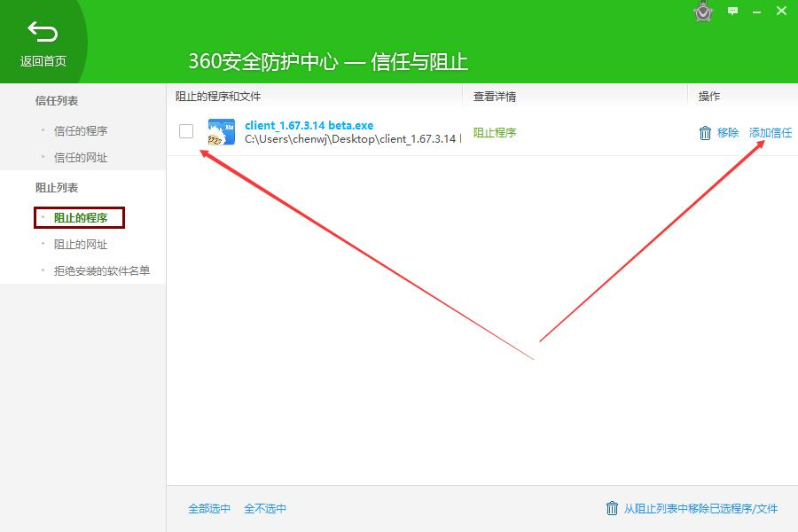Click 全不选中 to deselect all
The image size is (798, 532).
pyautogui.click(x=265, y=509)
